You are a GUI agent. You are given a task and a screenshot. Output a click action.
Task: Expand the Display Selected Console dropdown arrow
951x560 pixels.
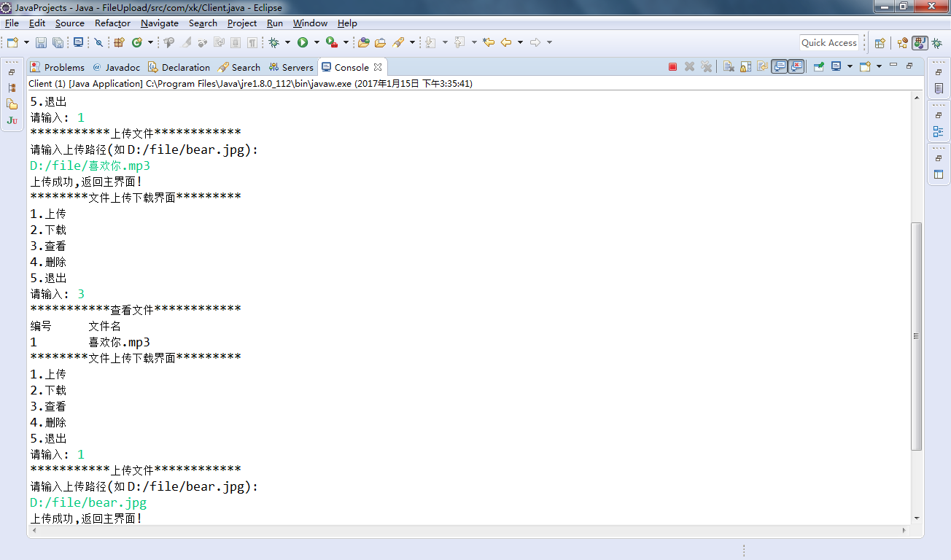point(850,66)
